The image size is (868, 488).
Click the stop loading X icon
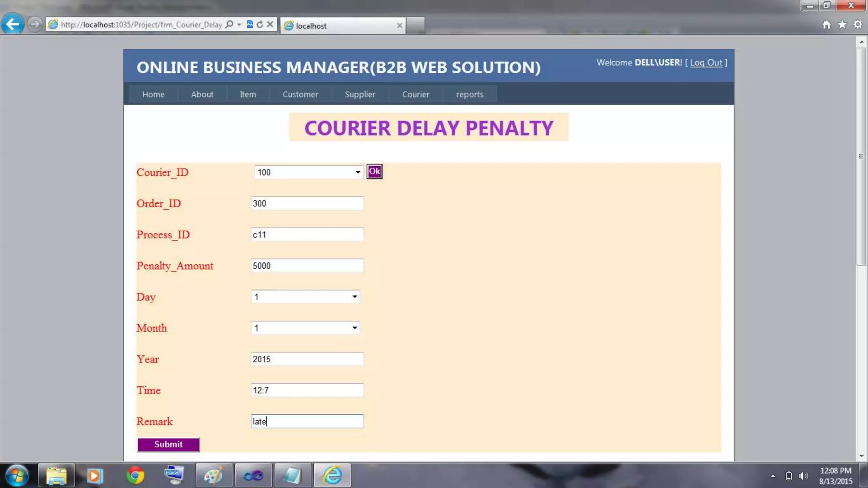point(270,25)
